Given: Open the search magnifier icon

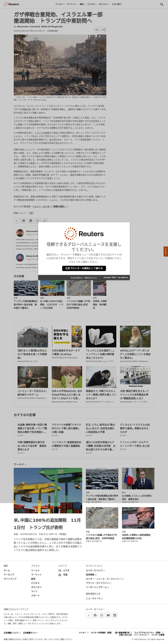Looking at the screenshot, I should 161,4.
